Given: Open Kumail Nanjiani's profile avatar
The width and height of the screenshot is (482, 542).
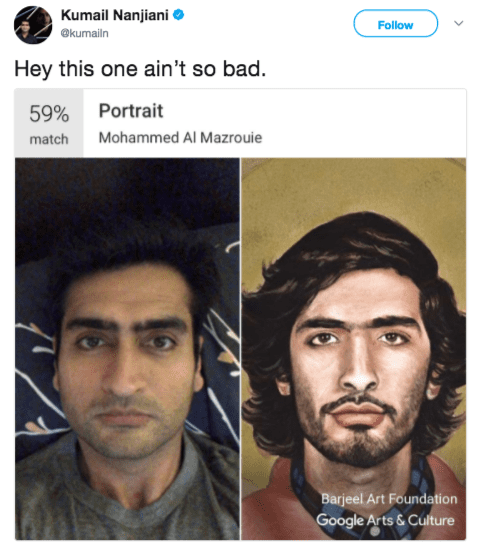Looking at the screenshot, I should click(33, 25).
